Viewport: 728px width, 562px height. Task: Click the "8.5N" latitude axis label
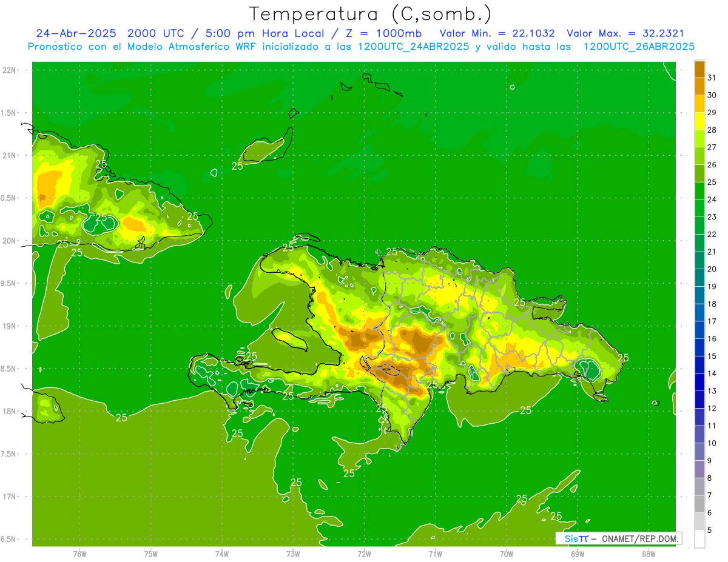(x=8, y=369)
